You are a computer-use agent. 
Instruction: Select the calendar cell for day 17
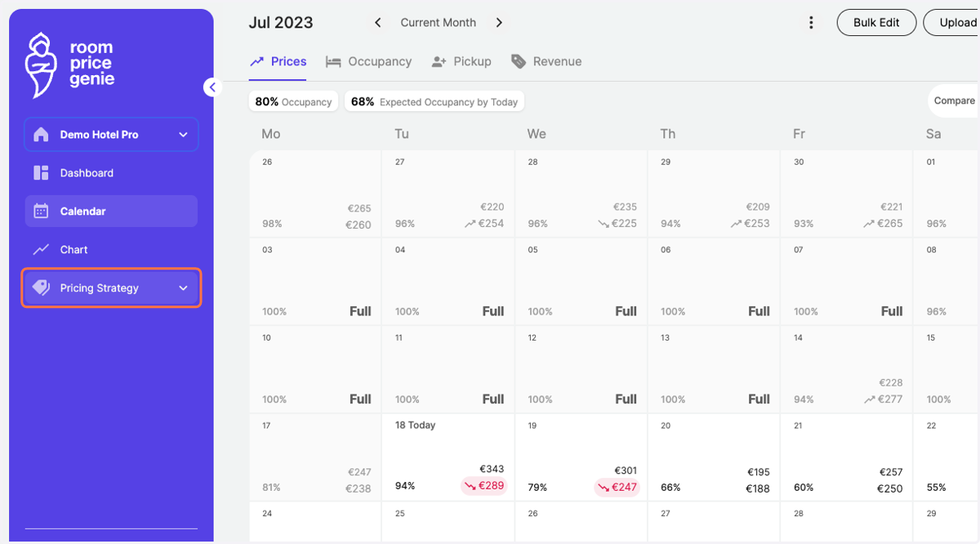pos(315,457)
